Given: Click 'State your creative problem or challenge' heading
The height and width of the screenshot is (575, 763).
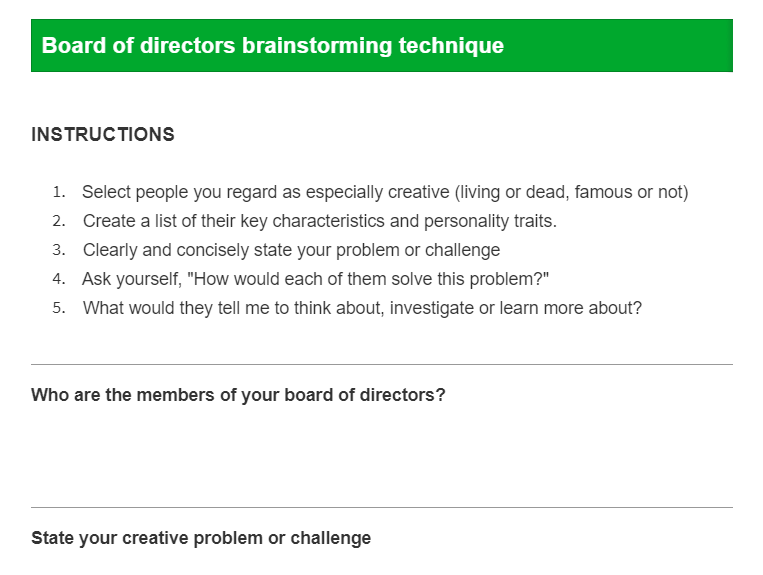Looking at the screenshot, I should coord(201,538).
